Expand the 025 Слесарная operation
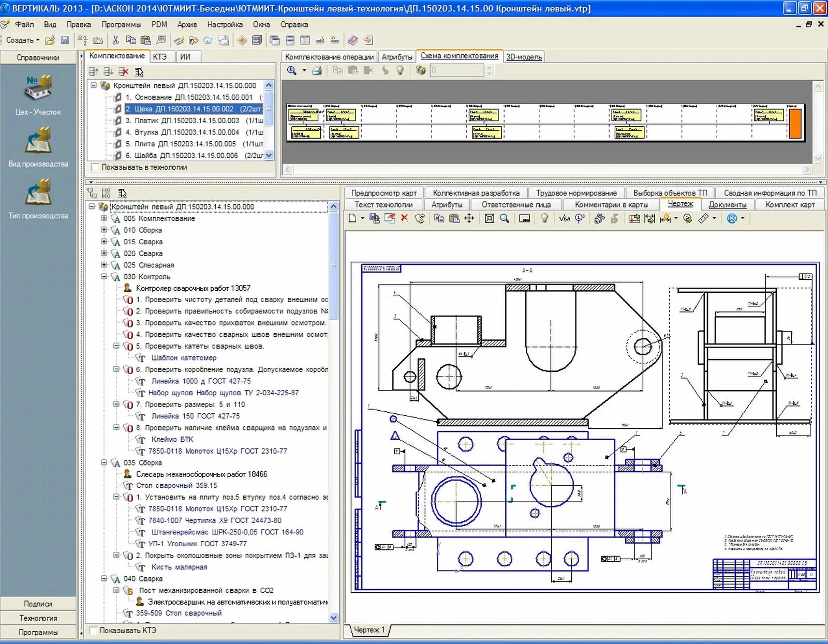The width and height of the screenshot is (828, 644). (104, 265)
